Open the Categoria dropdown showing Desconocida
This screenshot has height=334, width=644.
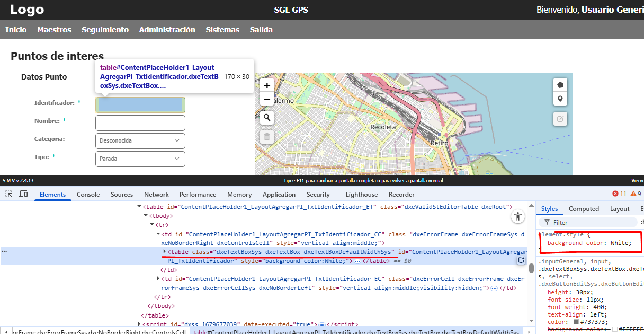pyautogui.click(x=140, y=141)
